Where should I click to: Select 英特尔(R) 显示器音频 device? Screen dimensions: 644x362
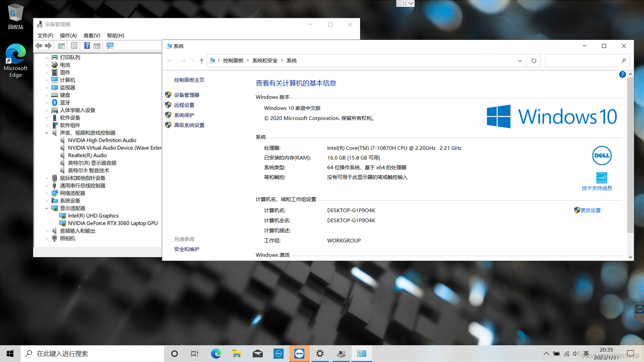tap(92, 163)
